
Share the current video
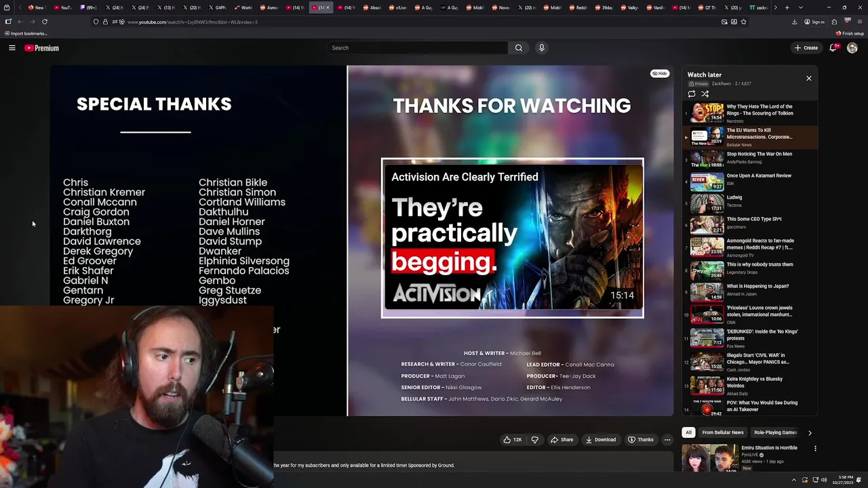click(x=561, y=440)
